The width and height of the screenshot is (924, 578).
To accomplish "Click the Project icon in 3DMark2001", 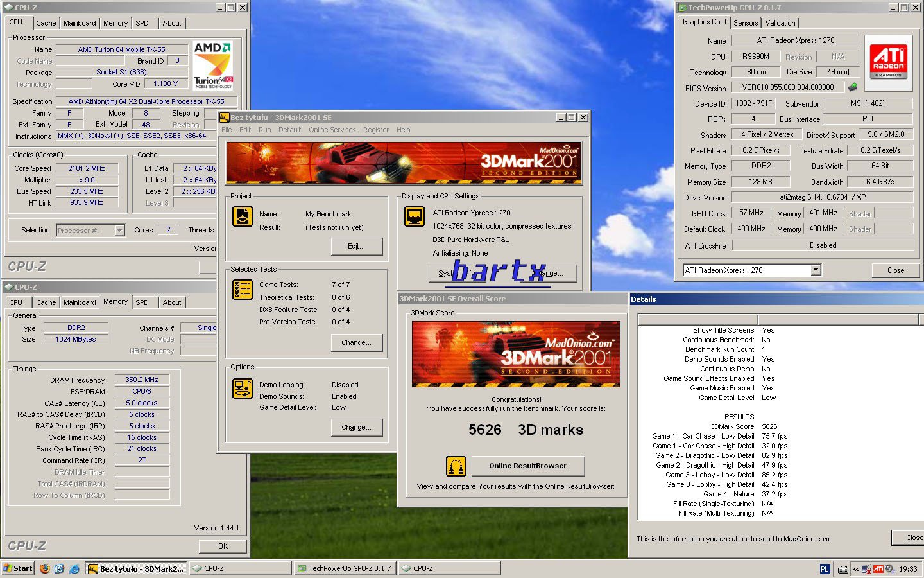I will coord(242,217).
